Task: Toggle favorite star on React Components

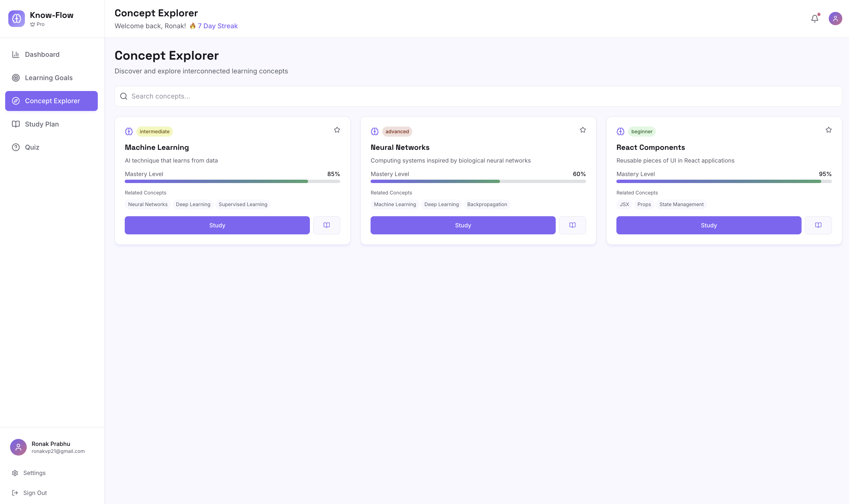Action: tap(829, 130)
